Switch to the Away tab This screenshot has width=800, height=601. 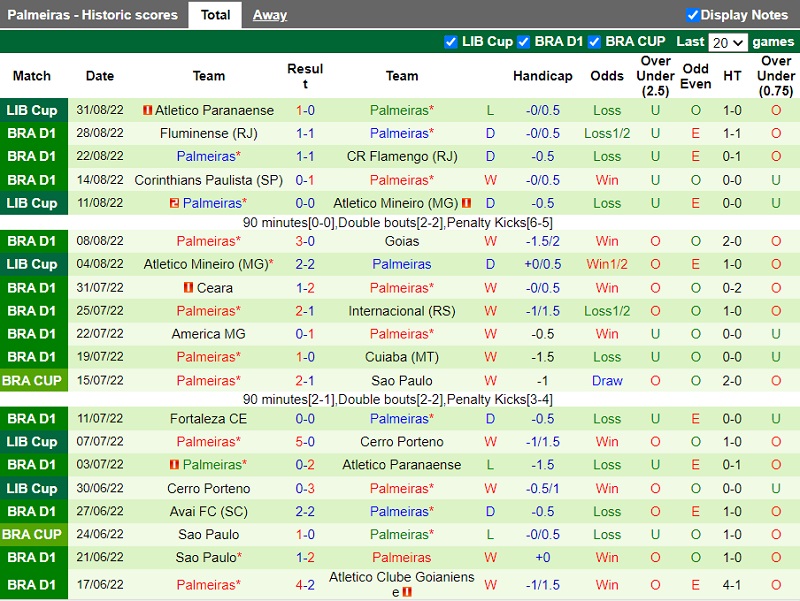click(x=269, y=15)
